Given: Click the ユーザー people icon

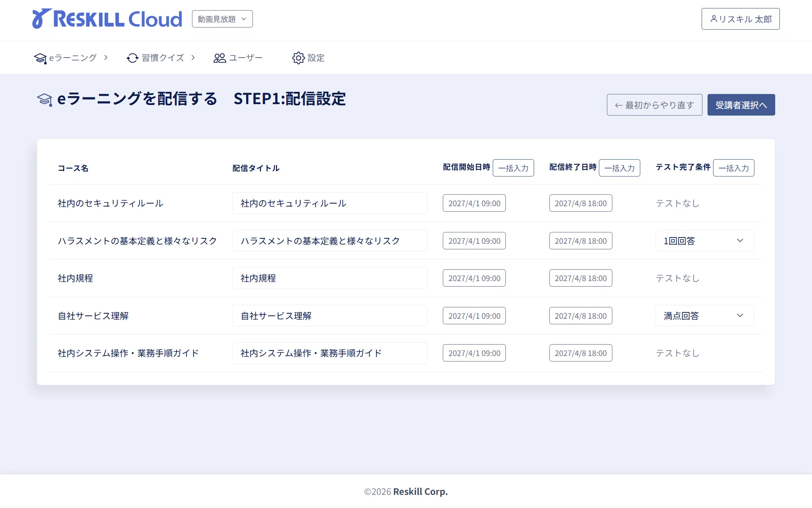Looking at the screenshot, I should pos(219,58).
